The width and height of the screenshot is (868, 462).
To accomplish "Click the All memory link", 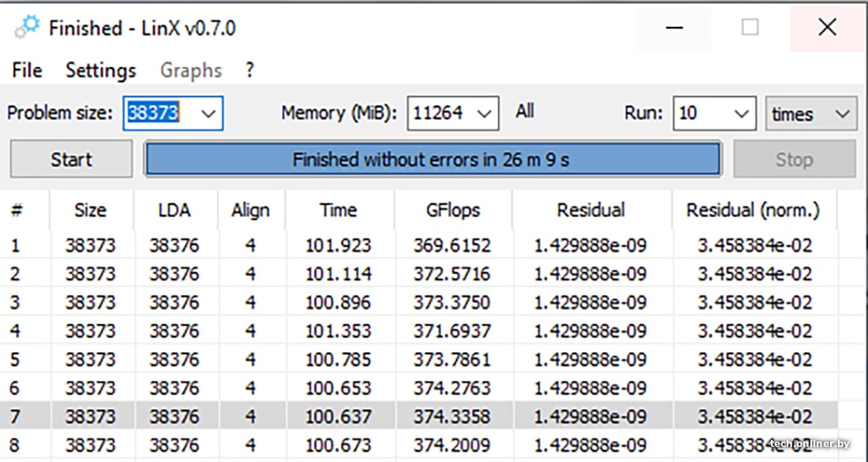I will (x=525, y=111).
